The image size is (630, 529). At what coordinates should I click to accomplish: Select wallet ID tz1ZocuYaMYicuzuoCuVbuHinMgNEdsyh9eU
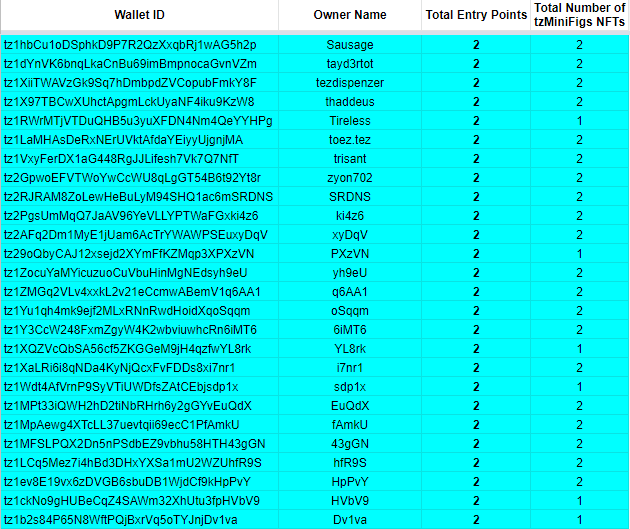point(139,273)
